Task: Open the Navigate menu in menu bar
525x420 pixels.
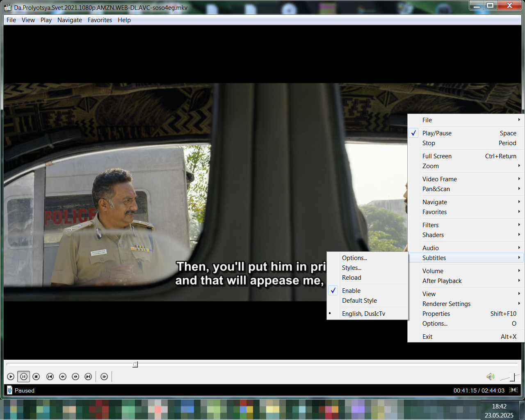Action: [x=69, y=20]
